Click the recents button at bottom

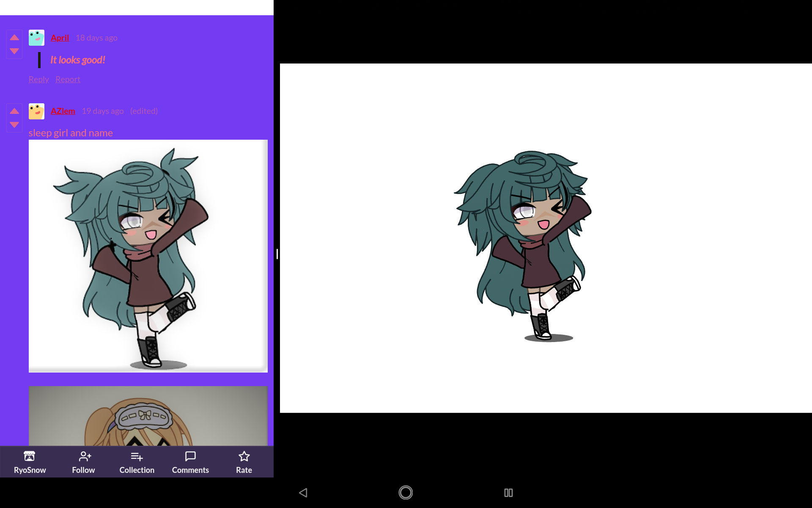click(x=509, y=491)
